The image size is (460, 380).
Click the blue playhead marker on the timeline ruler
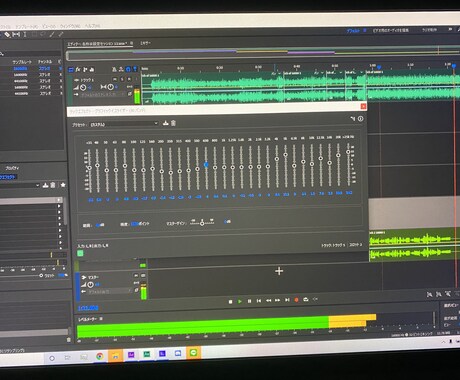pos(454,66)
